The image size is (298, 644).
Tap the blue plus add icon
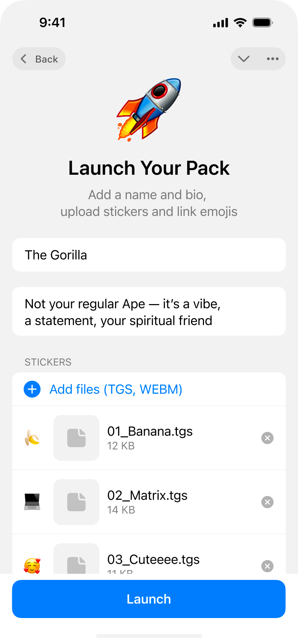(32, 389)
